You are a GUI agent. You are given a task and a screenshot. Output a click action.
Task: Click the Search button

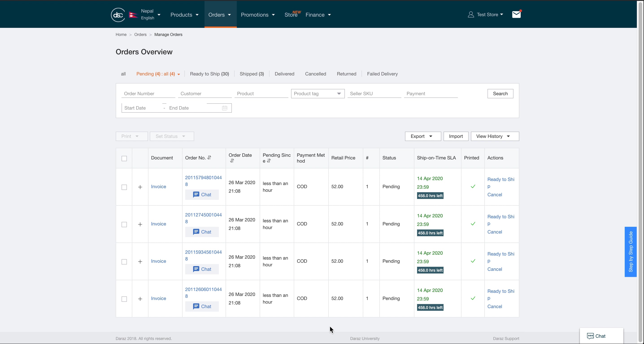point(500,94)
